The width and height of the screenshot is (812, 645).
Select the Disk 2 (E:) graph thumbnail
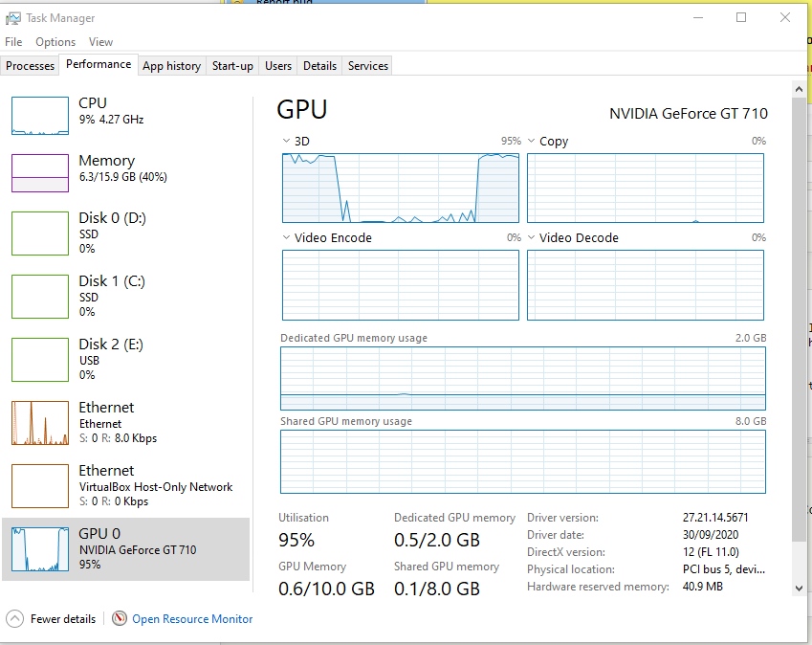(x=40, y=360)
